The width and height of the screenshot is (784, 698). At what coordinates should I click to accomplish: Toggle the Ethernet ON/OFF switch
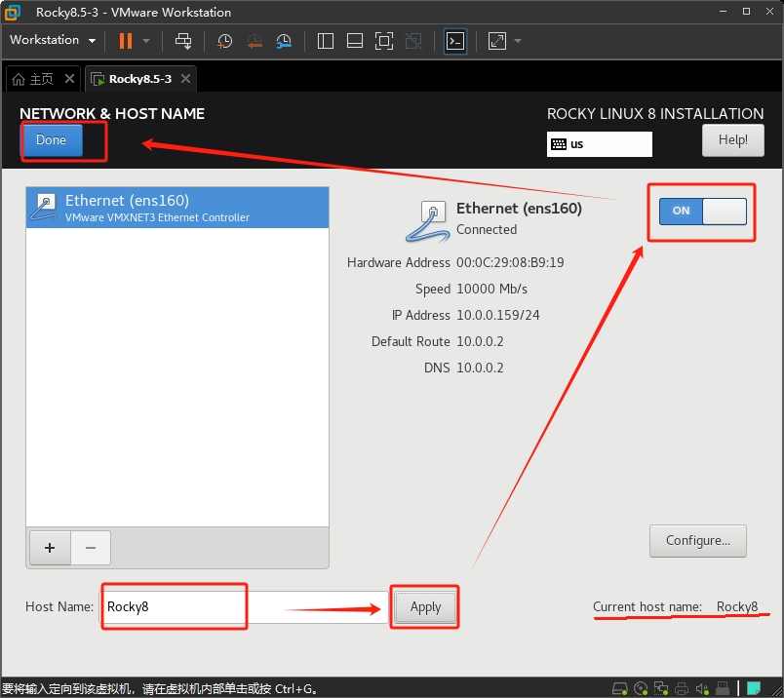pos(702,211)
